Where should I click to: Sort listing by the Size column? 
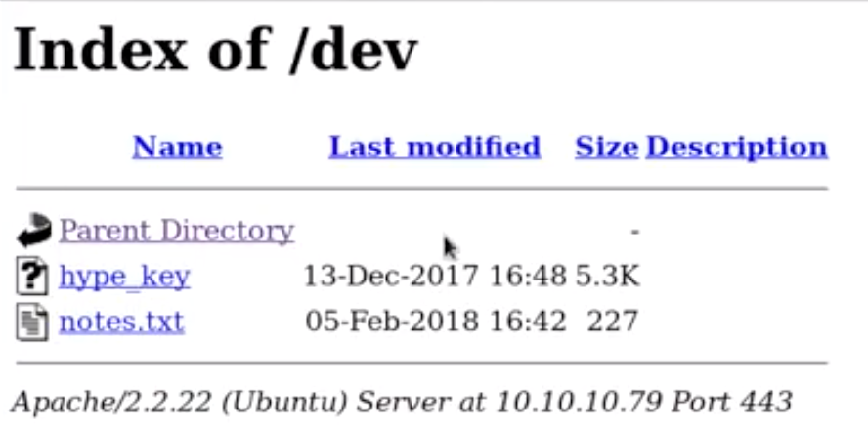click(x=606, y=148)
